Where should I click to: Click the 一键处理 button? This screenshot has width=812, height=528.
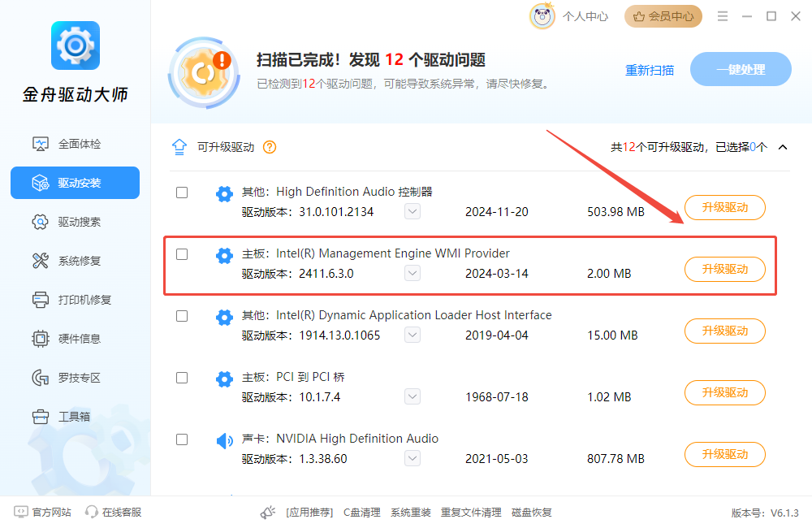pyautogui.click(x=741, y=69)
